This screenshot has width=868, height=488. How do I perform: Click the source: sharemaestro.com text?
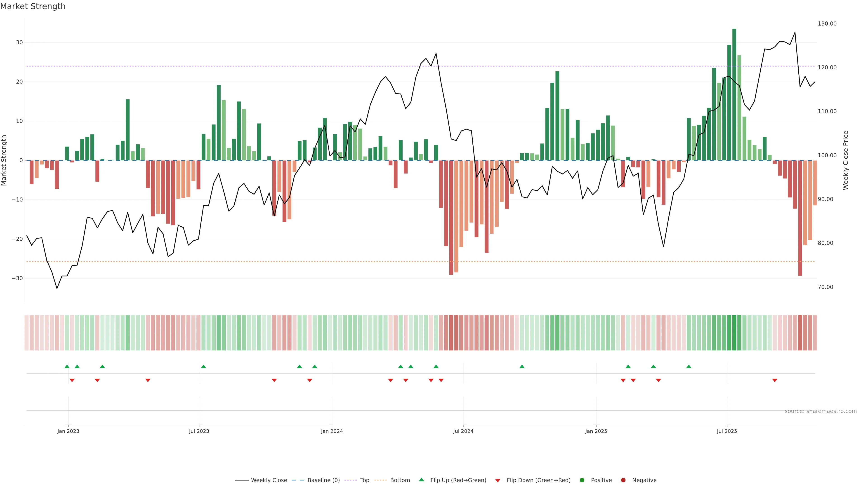tap(821, 411)
